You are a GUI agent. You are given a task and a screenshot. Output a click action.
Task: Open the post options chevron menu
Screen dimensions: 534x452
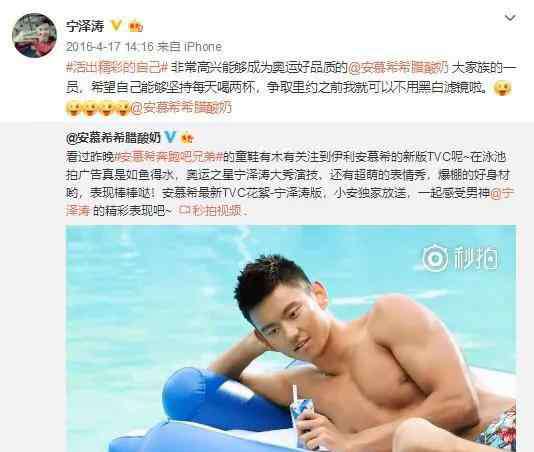(x=510, y=17)
